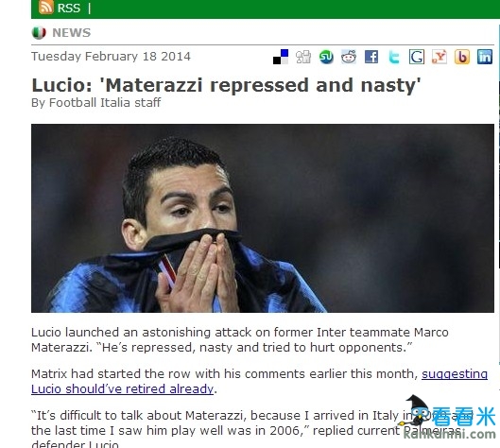Bookmark article with Google icon
The image size is (500, 448).
pyautogui.click(x=417, y=57)
